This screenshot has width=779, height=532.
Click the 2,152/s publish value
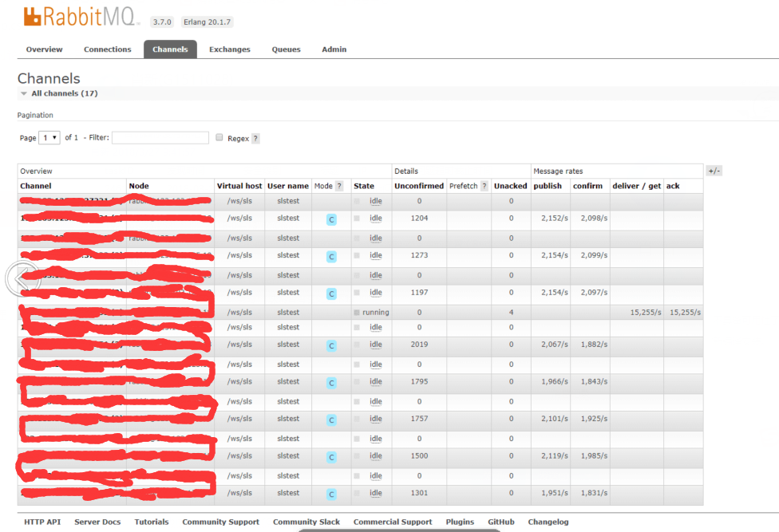coord(555,219)
